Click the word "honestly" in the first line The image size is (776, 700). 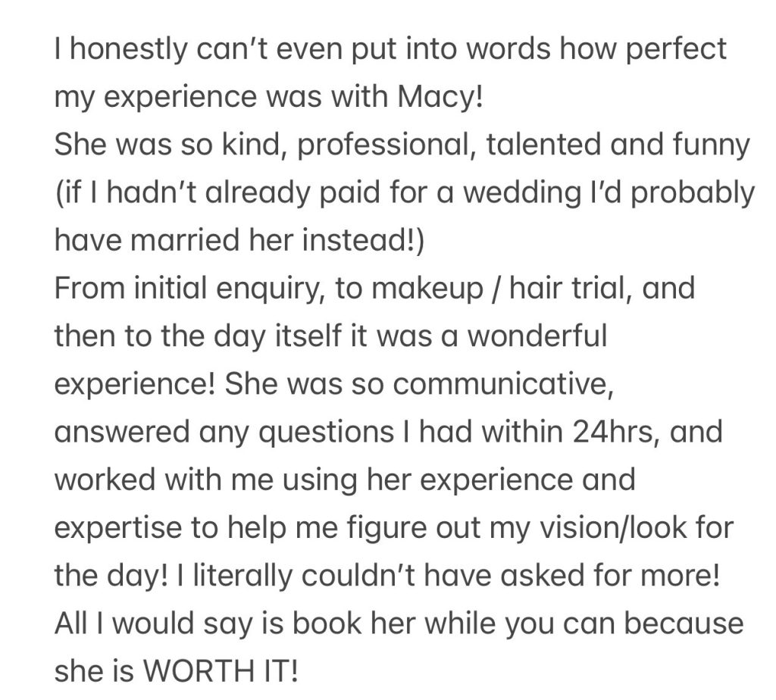[130, 49]
